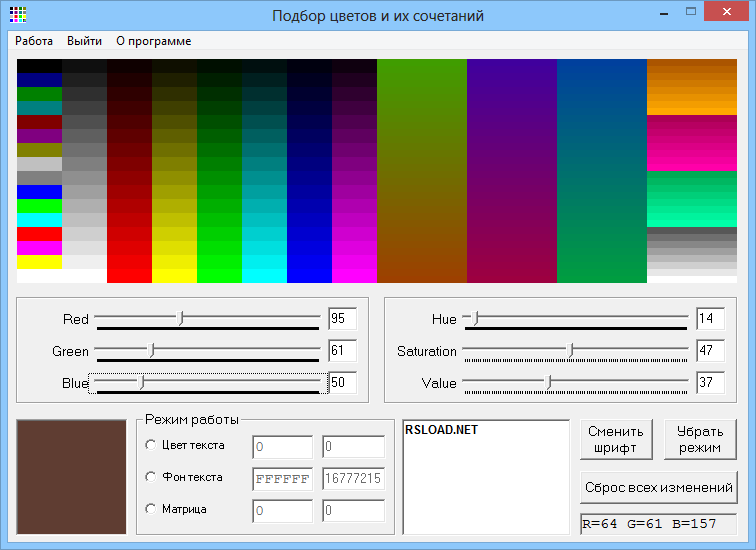Pick the navy swatch in the basic colors column
The height and width of the screenshot is (550, 756).
tap(40, 80)
